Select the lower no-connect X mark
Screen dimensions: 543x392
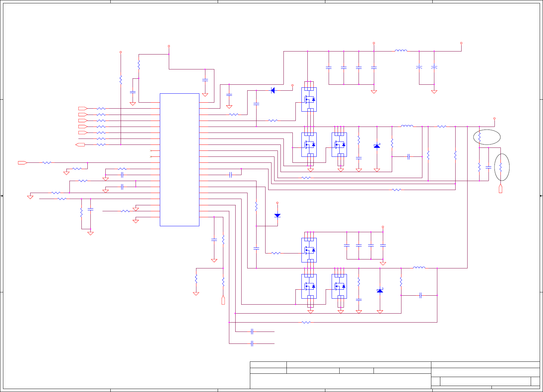coord(151,156)
